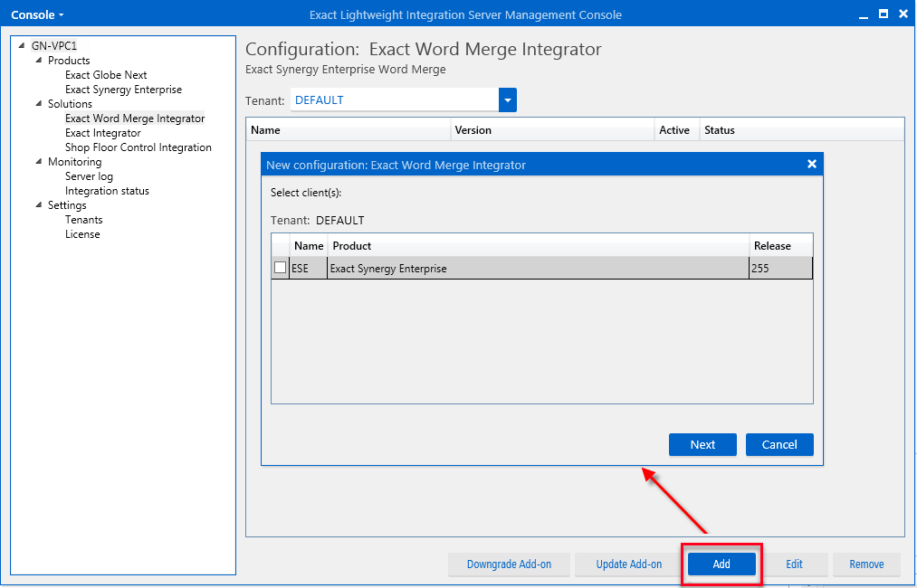The image size is (917, 588).
Task: Sort by dialog Name column header
Action: coord(309,246)
